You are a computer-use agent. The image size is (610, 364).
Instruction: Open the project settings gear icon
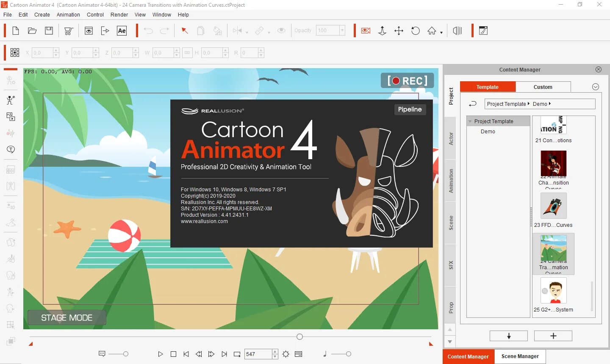click(x=286, y=354)
